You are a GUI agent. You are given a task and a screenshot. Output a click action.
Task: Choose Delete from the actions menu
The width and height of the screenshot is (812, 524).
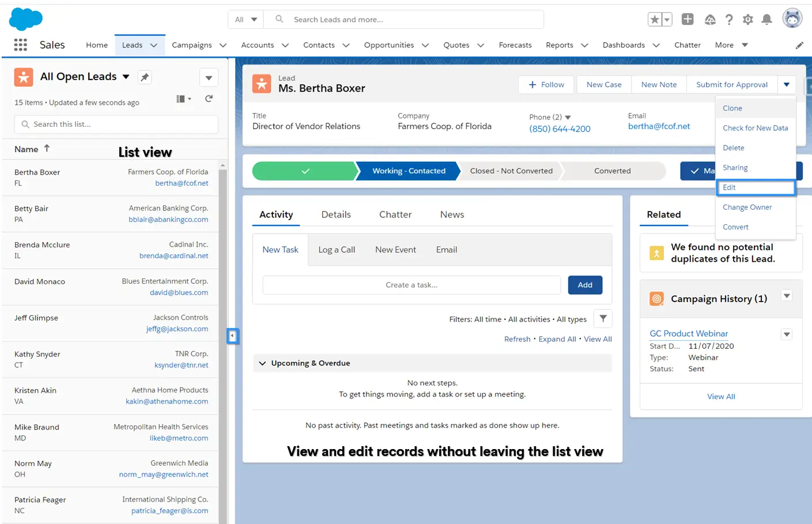(x=756, y=148)
